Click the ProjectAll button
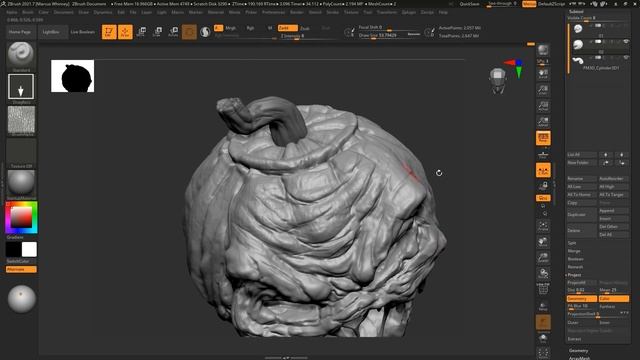 click(582, 282)
